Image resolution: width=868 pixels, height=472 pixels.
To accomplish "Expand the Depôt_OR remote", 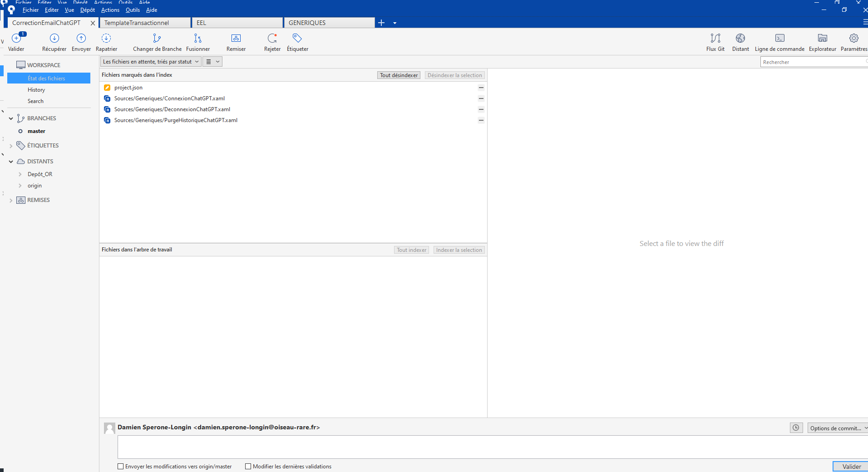I will (x=20, y=174).
